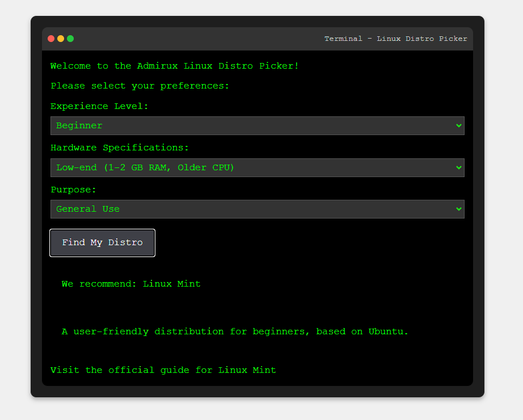Click the 'Terminal - Linux Distro Picker' title text
The image size is (523, 420).
pyautogui.click(x=395, y=39)
